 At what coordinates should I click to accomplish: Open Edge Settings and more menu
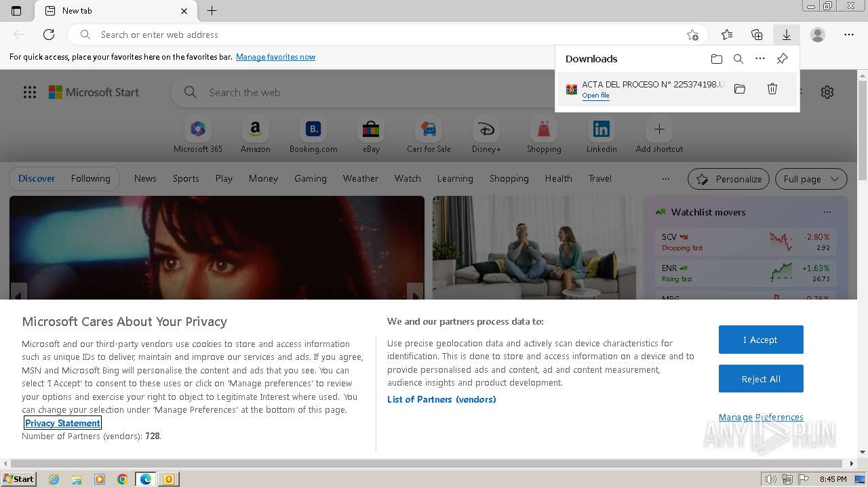point(849,35)
